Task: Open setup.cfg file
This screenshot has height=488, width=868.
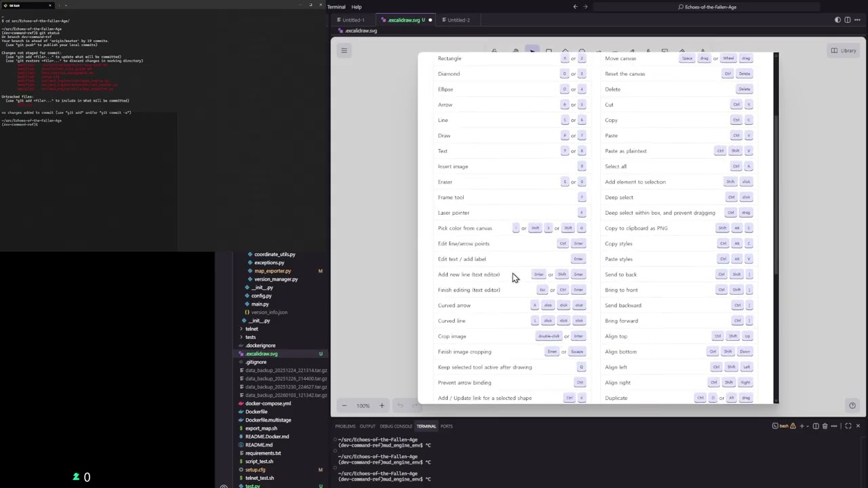Action: [255, 470]
